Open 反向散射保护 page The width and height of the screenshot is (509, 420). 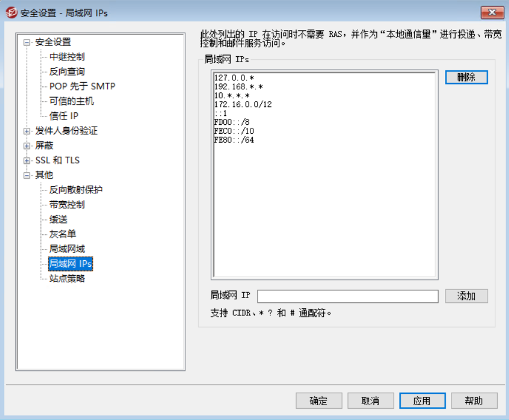tap(76, 190)
